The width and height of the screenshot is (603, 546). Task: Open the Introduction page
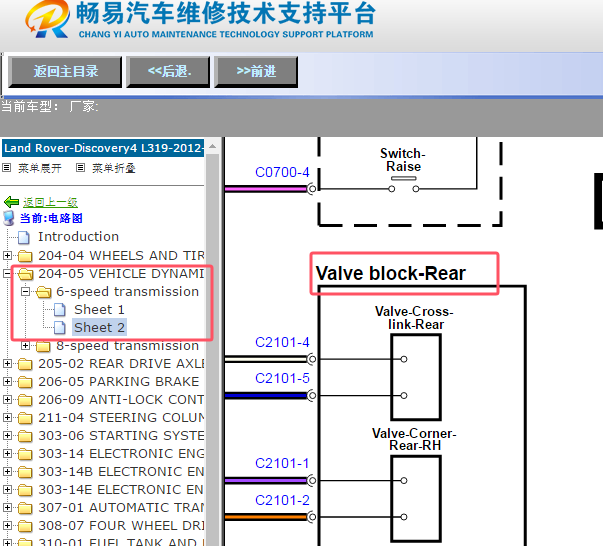(78, 236)
